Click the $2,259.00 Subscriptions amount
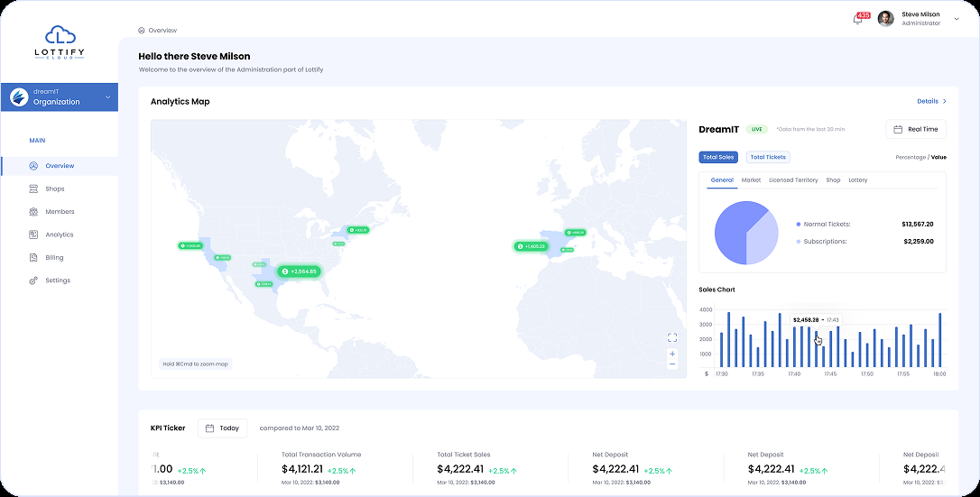980x497 pixels. pos(919,241)
